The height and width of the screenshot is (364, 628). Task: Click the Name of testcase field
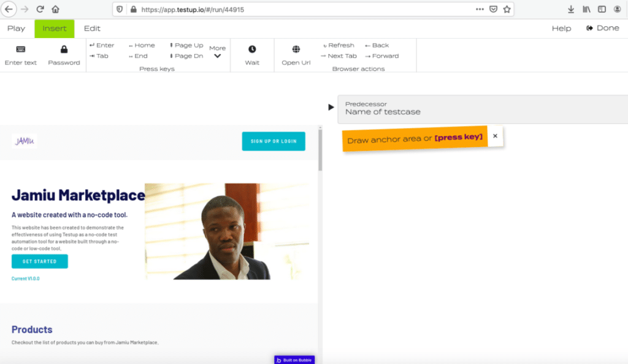click(483, 109)
